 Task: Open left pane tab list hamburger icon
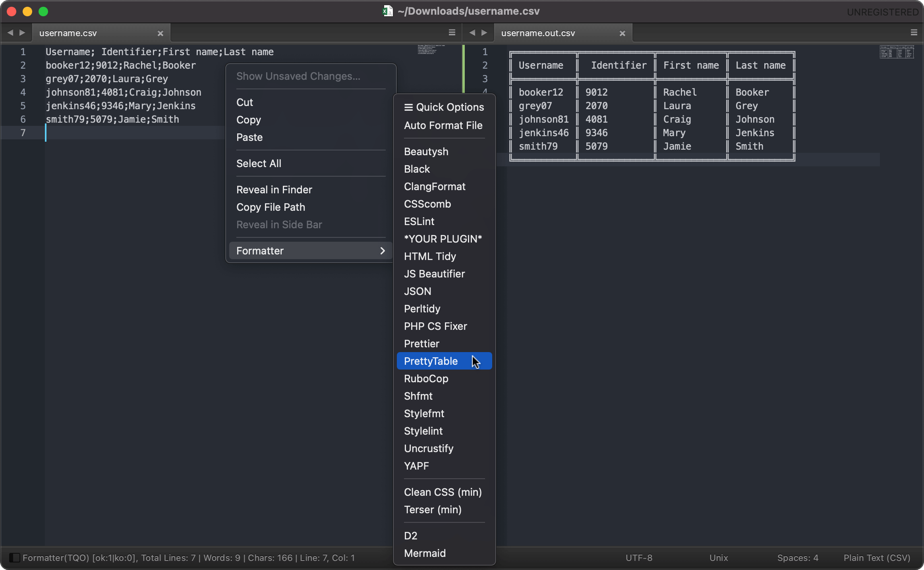[x=452, y=33]
